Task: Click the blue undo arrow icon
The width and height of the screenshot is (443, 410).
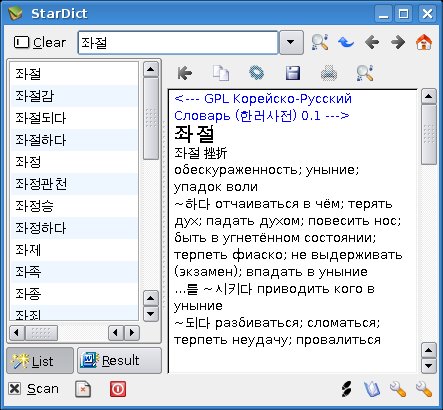Action: pyautogui.click(x=346, y=42)
